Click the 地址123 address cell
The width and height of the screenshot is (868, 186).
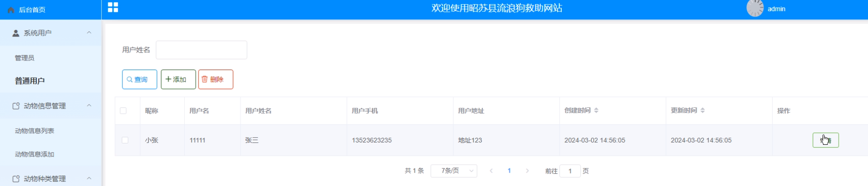click(470, 140)
